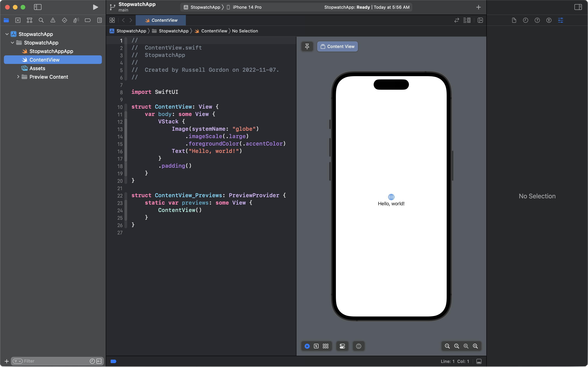The height and width of the screenshot is (367, 588).
Task: Open preview Device Settings icon
Action: pyautogui.click(x=342, y=346)
